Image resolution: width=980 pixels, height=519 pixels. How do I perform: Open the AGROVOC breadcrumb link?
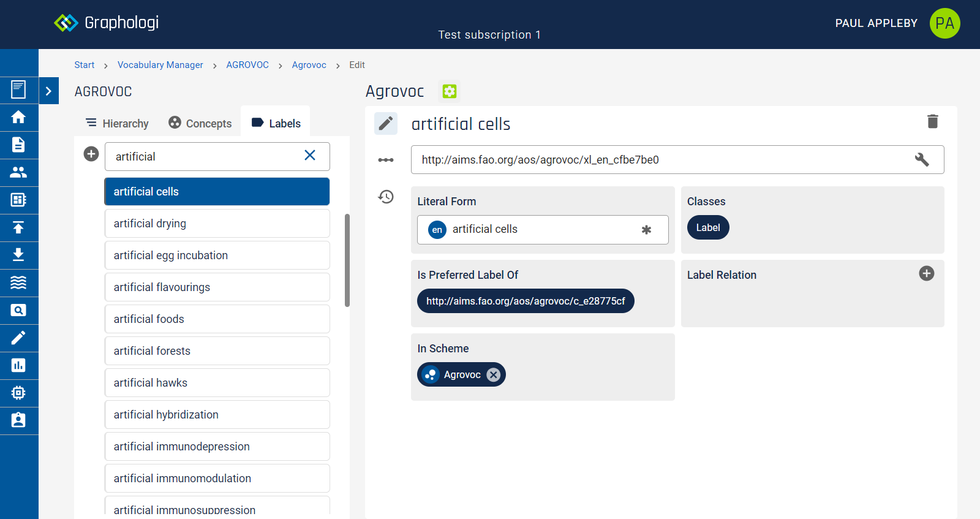pos(247,65)
